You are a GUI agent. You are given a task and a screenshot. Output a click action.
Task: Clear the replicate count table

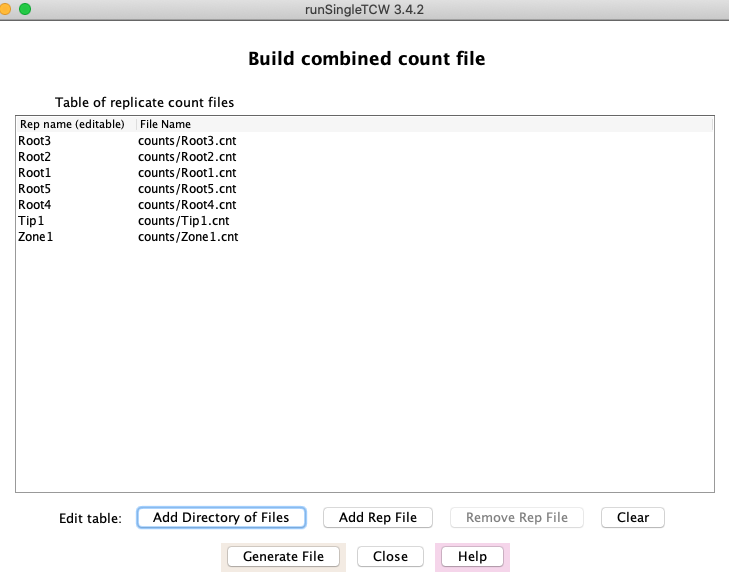click(x=632, y=517)
